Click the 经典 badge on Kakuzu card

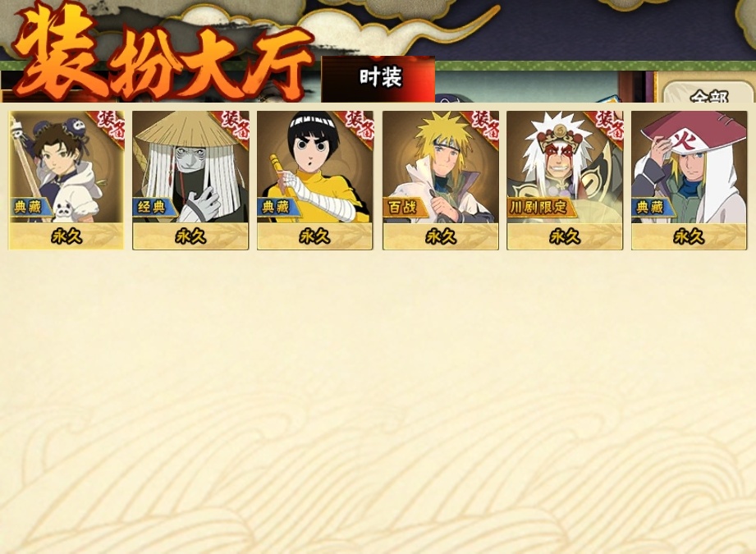pos(154,208)
